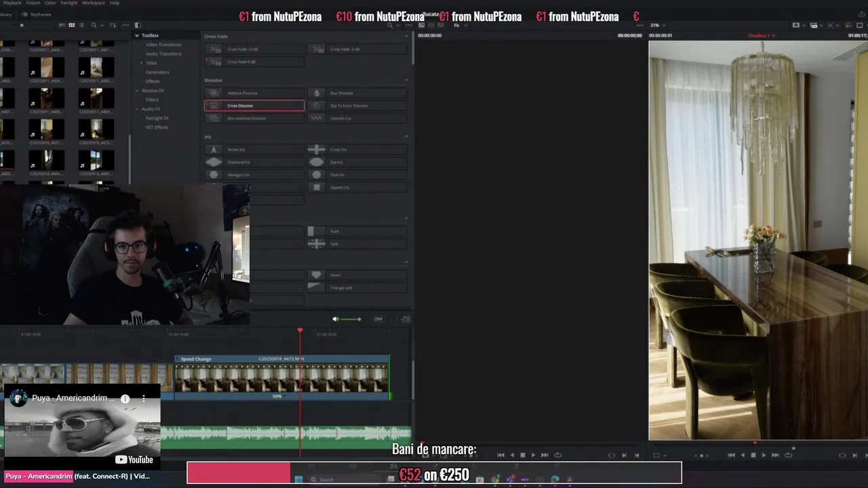Viewport: 868px width, 488px height.
Task: Select the Square Iris transition
Action: click(357, 187)
